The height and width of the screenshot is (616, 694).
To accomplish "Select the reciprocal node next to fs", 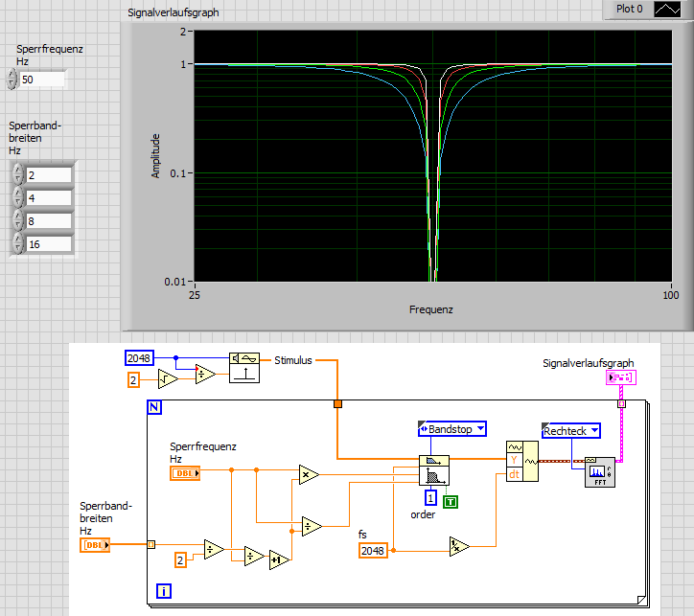I will [458, 546].
